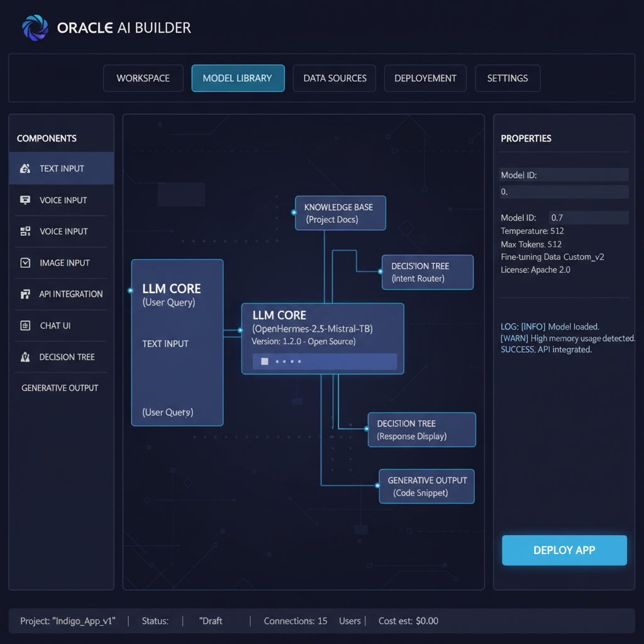Click the Components panel heading
644x644 pixels.
pos(47,138)
